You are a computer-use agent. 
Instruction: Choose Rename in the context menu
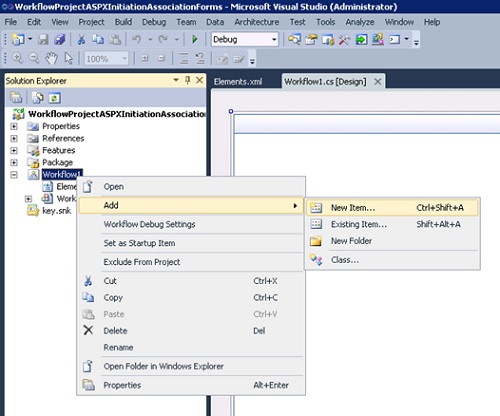point(191,347)
